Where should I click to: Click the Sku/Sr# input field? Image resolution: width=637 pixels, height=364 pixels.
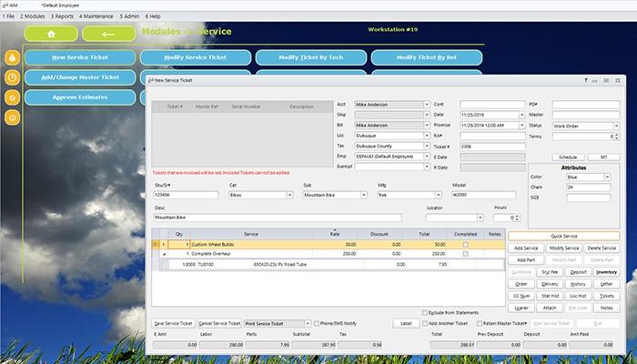click(x=186, y=195)
